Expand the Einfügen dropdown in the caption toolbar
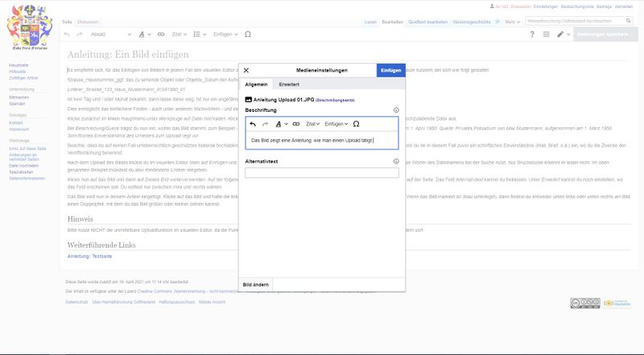644x355 pixels. tap(336, 124)
